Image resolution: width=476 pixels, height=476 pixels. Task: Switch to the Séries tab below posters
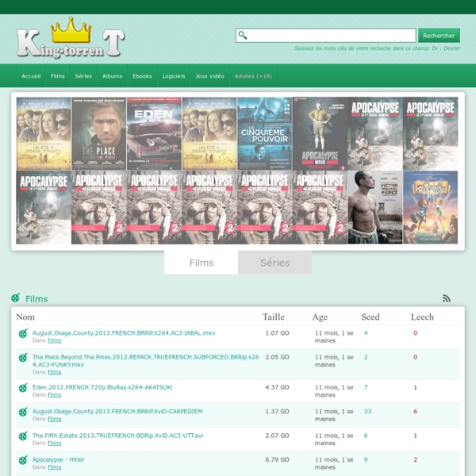274,263
